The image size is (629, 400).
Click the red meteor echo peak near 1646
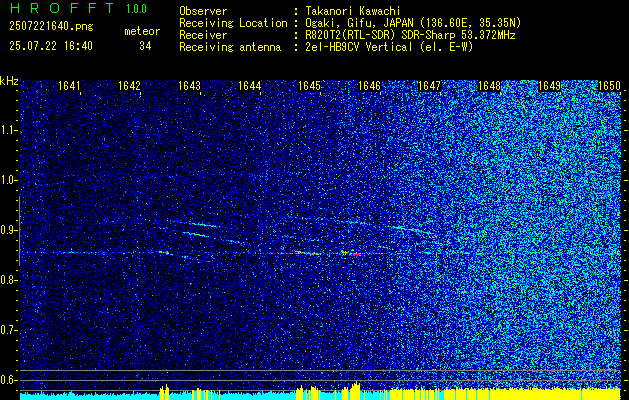[355, 254]
